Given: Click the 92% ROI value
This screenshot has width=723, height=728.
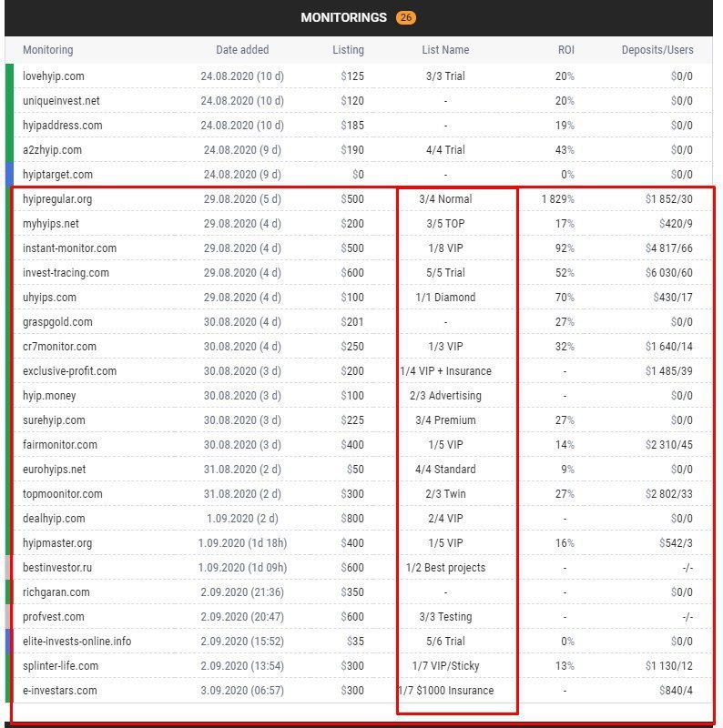Looking at the screenshot, I should point(565,248).
